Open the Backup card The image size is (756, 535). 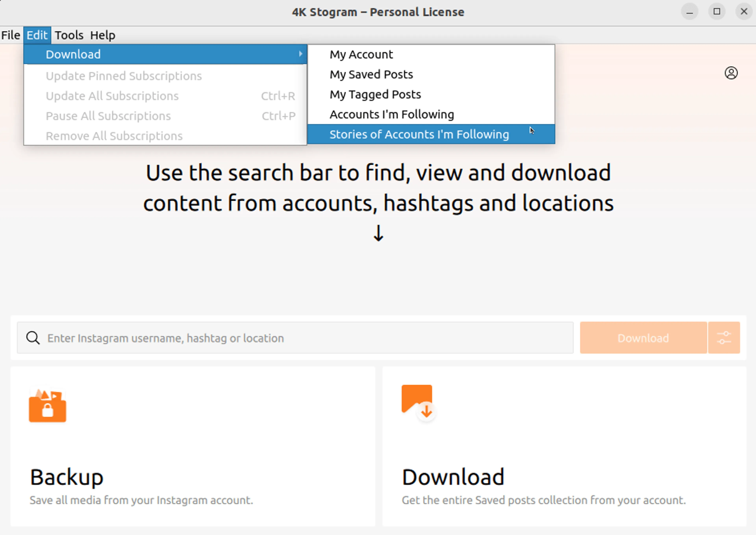pos(193,446)
